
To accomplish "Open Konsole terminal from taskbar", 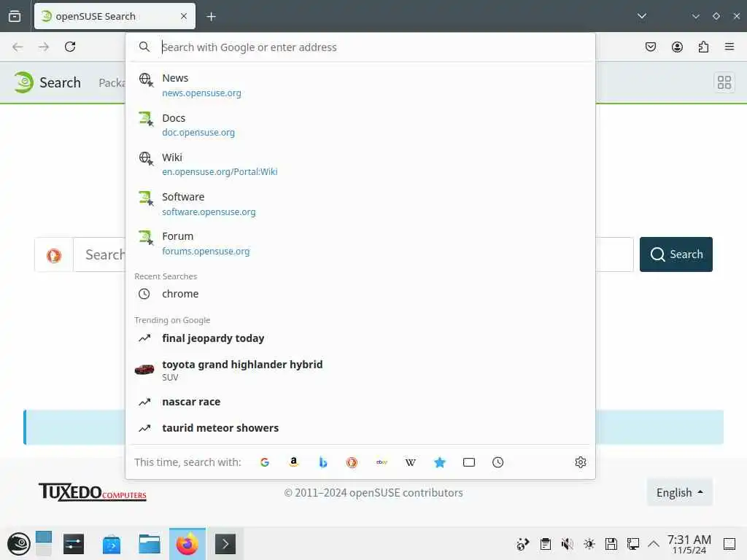I will click(225, 544).
